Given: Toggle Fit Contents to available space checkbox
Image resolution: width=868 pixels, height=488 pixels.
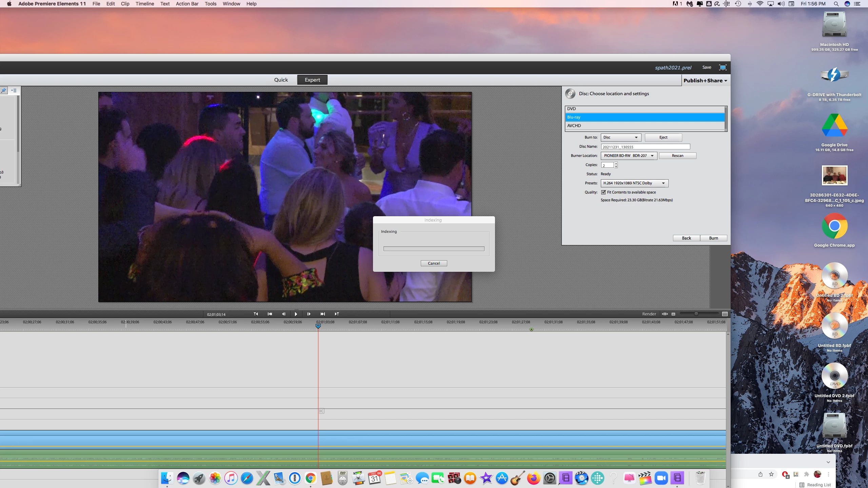Looking at the screenshot, I should (x=604, y=192).
